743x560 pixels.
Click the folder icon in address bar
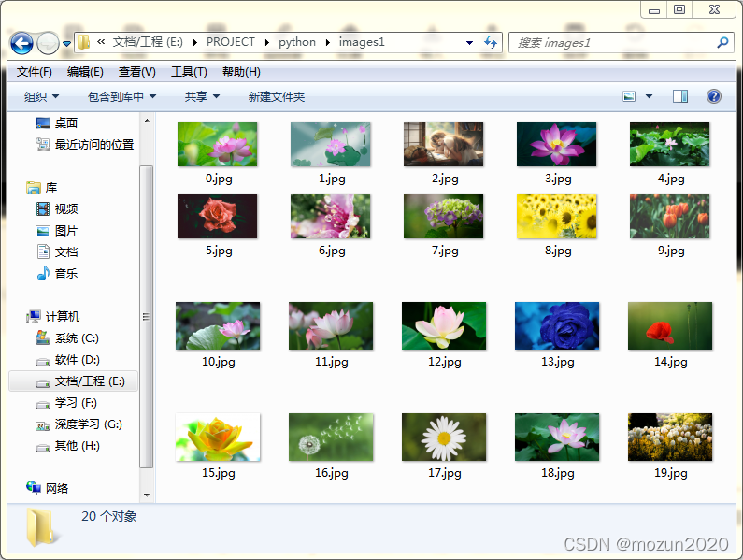click(x=83, y=42)
